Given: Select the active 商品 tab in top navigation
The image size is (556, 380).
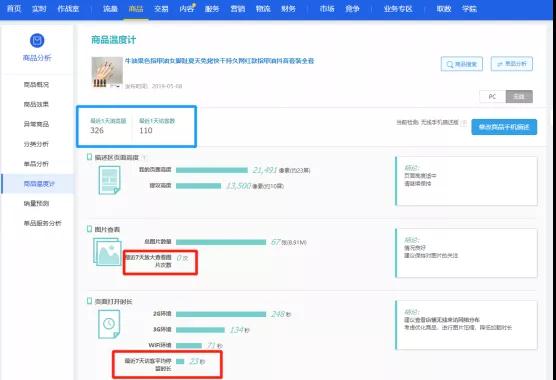Looking at the screenshot, I should point(136,9).
